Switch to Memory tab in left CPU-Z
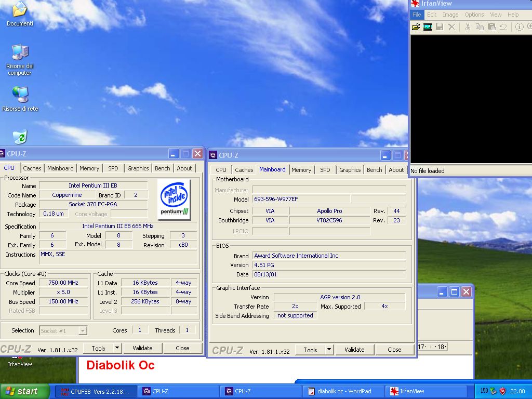 coord(89,168)
